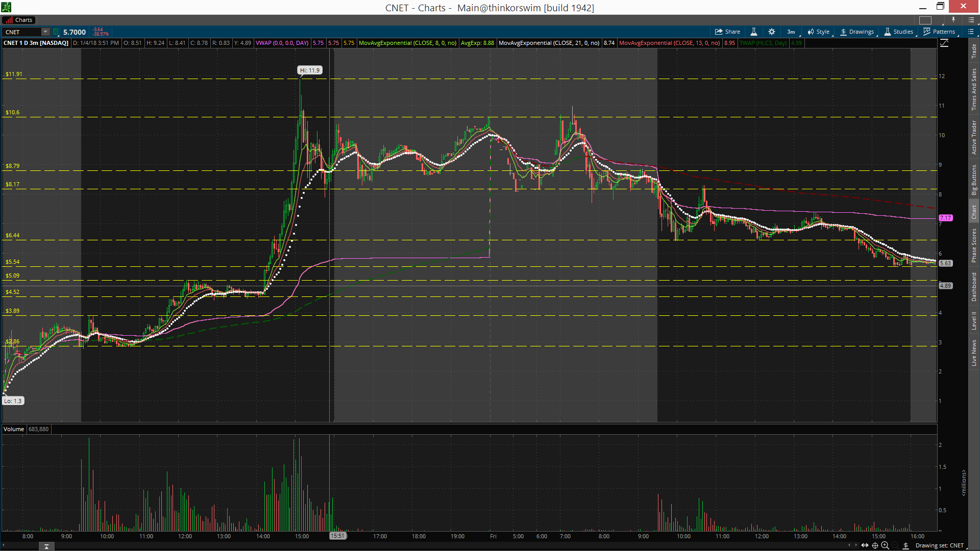Screen dimensions: 980x551
Task: Open the Phase Scores side tab
Action: click(x=974, y=245)
